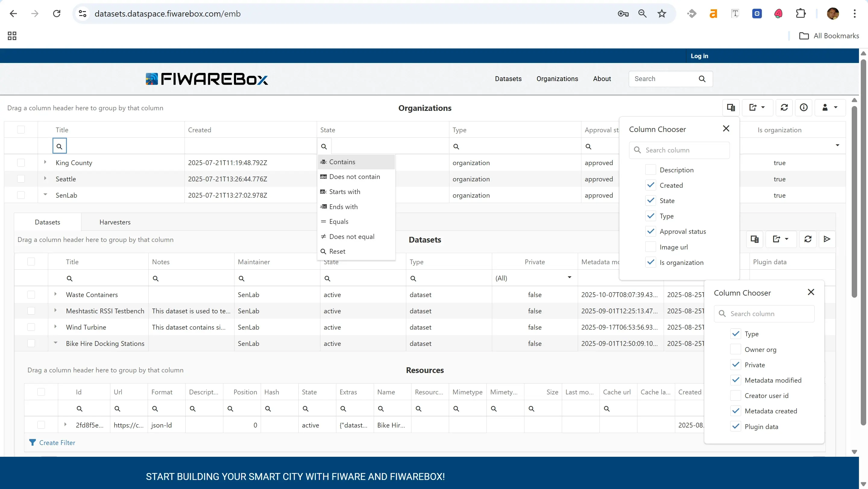Click the info circle icon

[x=804, y=108]
